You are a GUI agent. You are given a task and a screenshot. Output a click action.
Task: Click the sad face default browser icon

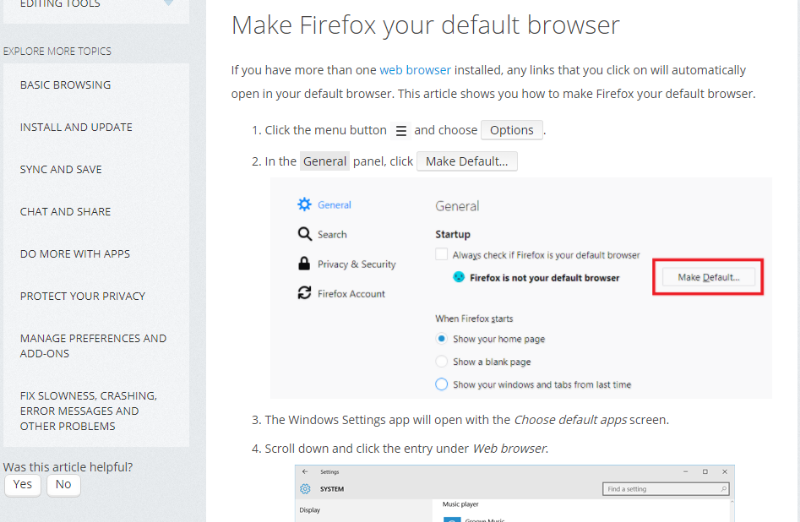pos(459,277)
